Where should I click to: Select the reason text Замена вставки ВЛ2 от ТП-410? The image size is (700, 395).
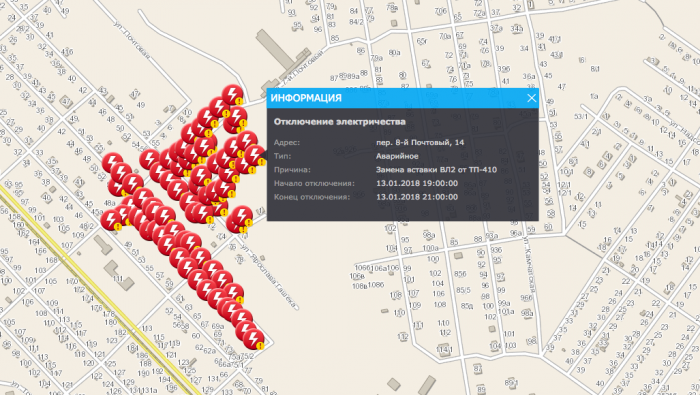point(436,170)
